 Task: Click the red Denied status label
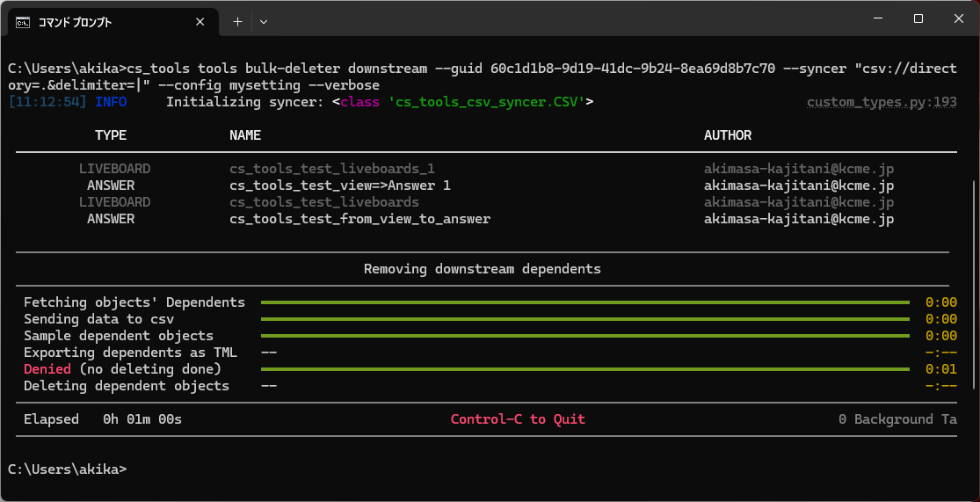coord(47,369)
